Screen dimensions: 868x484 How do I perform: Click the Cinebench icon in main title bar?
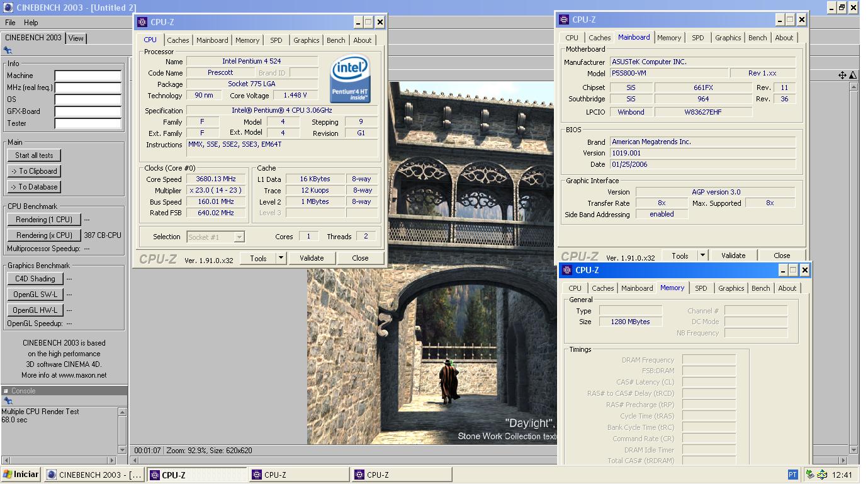pos(7,8)
